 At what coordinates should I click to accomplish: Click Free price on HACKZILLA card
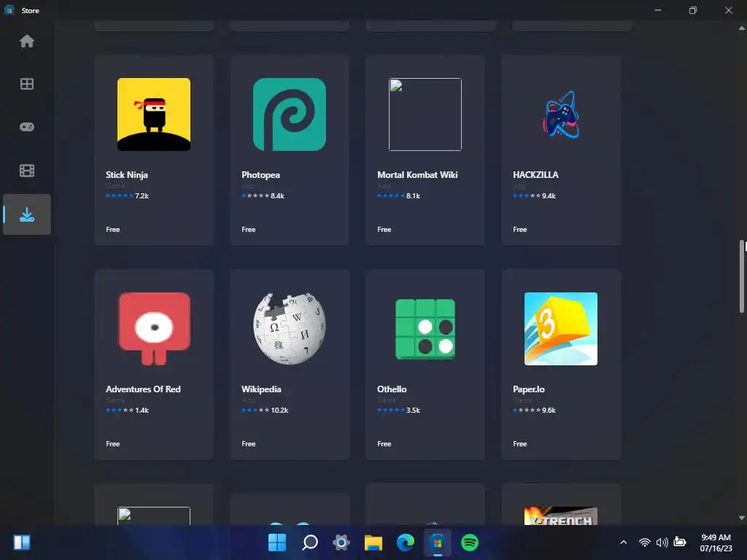point(520,230)
